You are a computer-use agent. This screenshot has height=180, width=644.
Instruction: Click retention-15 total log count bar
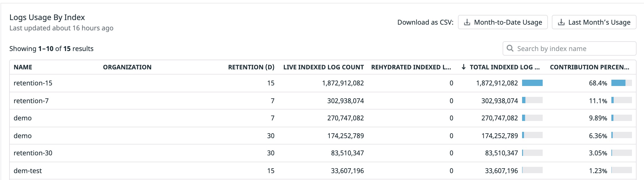532,83
